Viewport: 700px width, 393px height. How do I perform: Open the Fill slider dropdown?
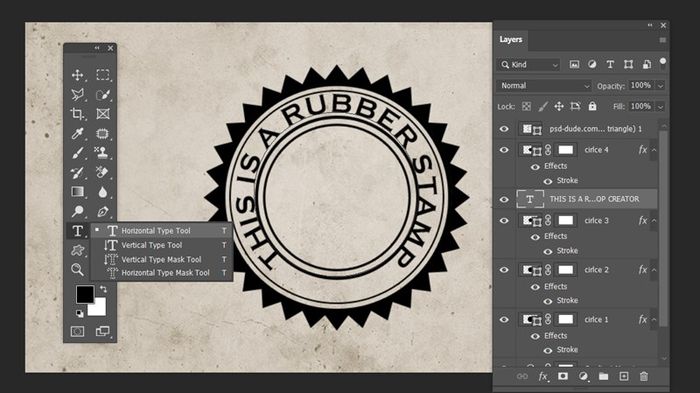click(x=661, y=107)
